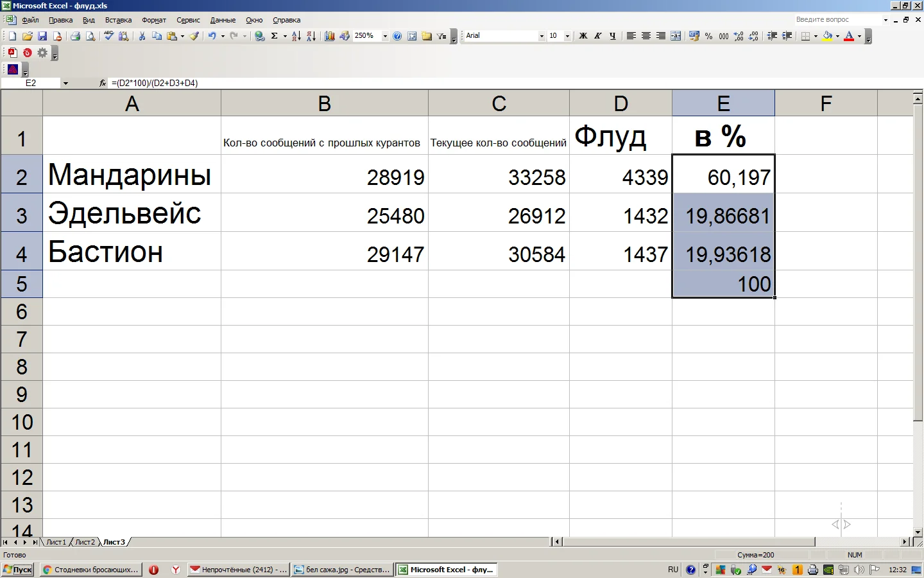Toggle underline formatting (Ч)
The width and height of the screenshot is (924, 578).
coord(613,36)
